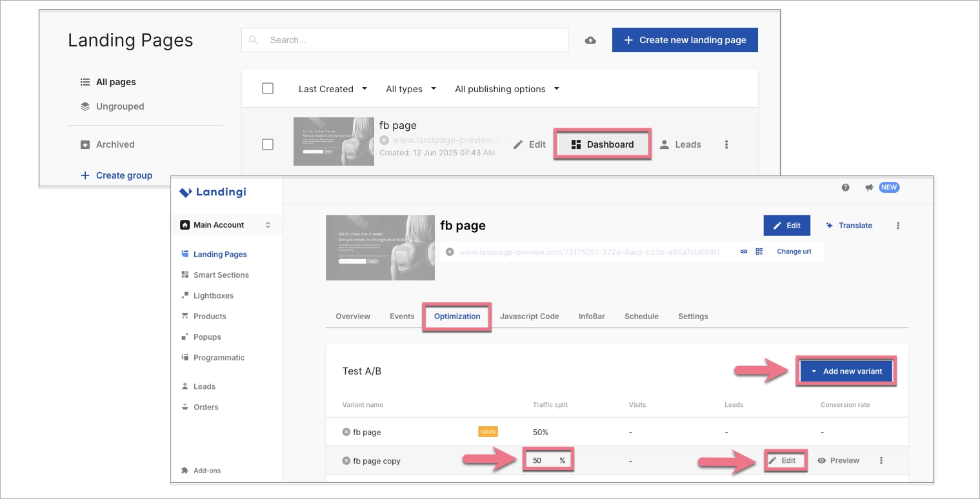This screenshot has height=499, width=980.
Task: Open the help question mark icon
Action: point(845,188)
